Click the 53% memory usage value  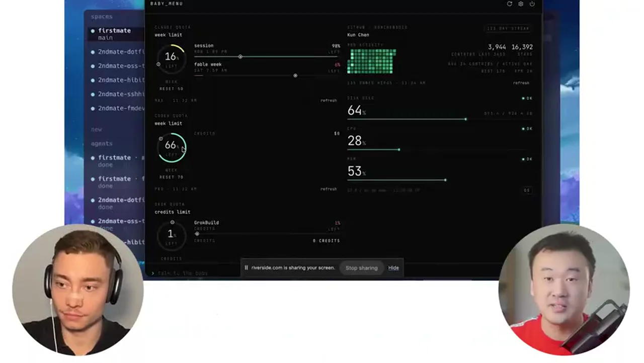pyautogui.click(x=356, y=172)
